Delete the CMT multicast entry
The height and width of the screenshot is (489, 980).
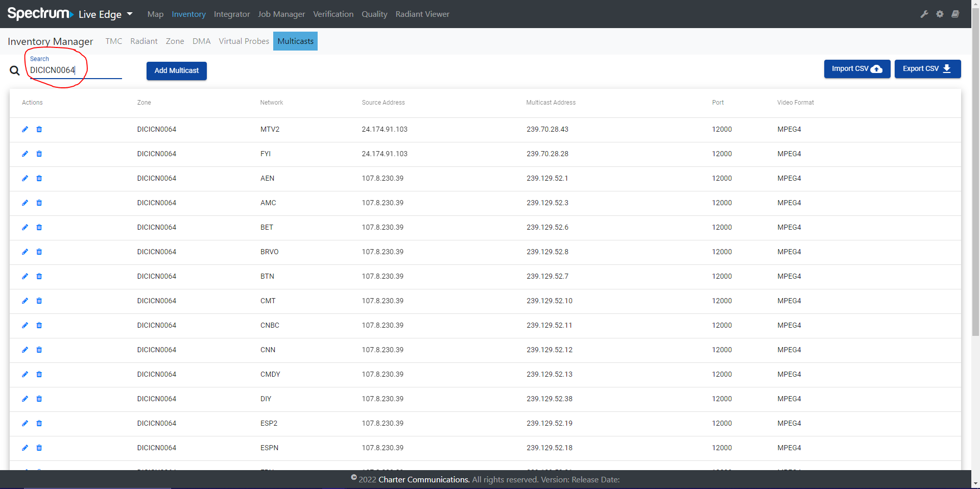click(39, 301)
